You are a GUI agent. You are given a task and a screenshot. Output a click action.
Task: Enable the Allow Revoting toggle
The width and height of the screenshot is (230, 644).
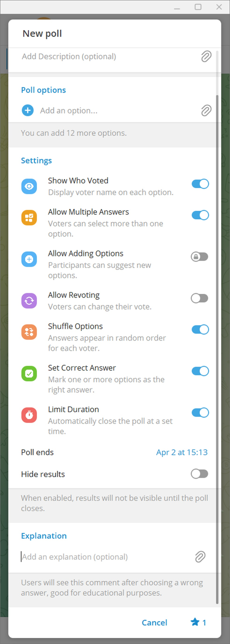pyautogui.click(x=199, y=298)
